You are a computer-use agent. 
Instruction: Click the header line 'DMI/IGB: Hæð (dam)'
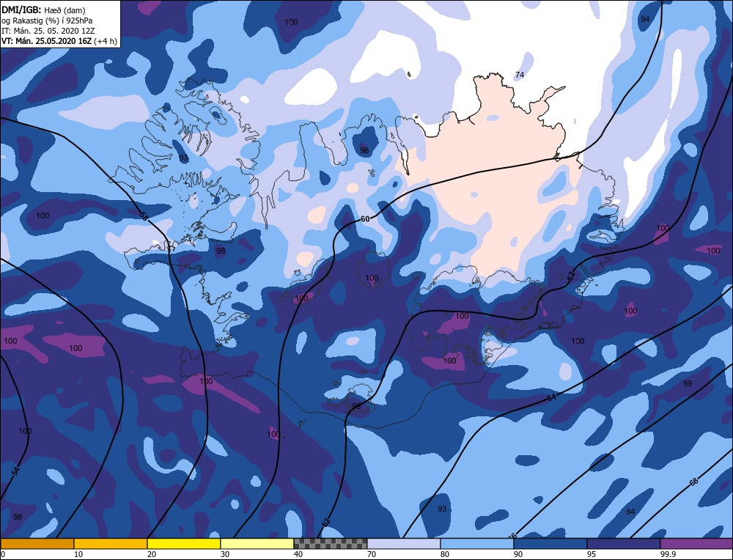point(43,10)
